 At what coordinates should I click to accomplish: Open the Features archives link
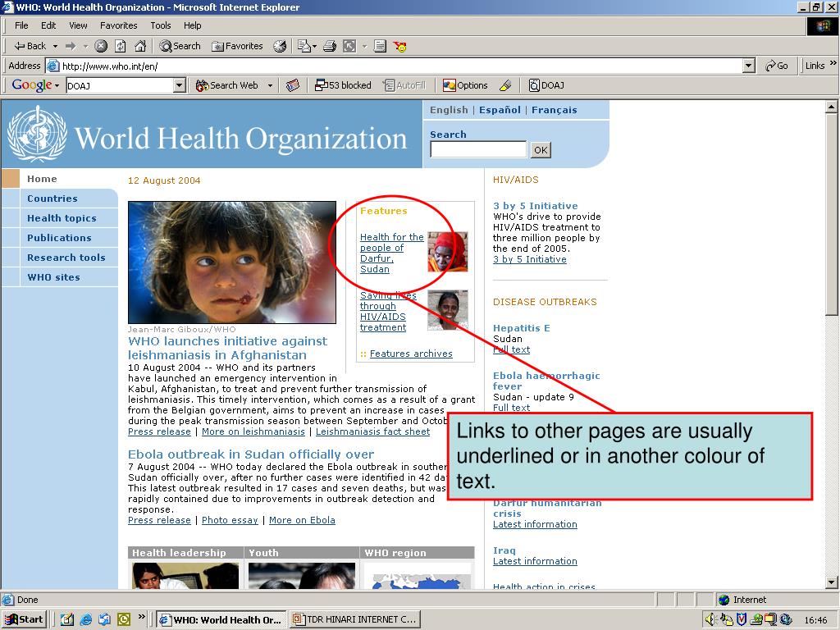pyautogui.click(x=411, y=354)
